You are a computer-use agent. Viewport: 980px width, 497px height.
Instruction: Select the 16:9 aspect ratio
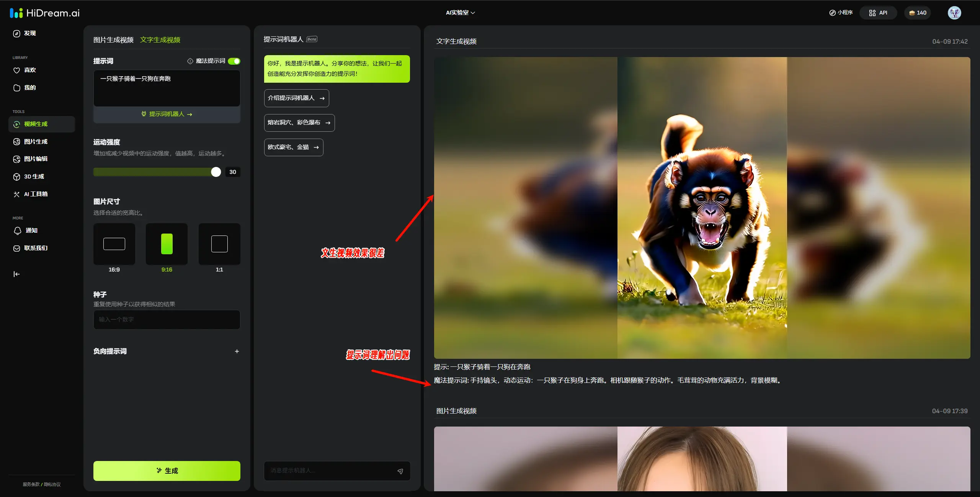tap(114, 244)
